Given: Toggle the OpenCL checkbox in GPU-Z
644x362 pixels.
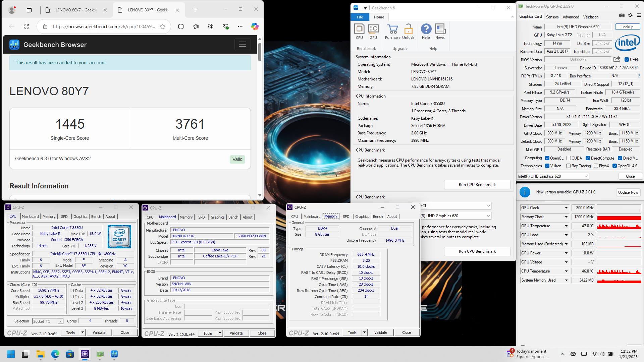Looking at the screenshot, I should point(547,158).
